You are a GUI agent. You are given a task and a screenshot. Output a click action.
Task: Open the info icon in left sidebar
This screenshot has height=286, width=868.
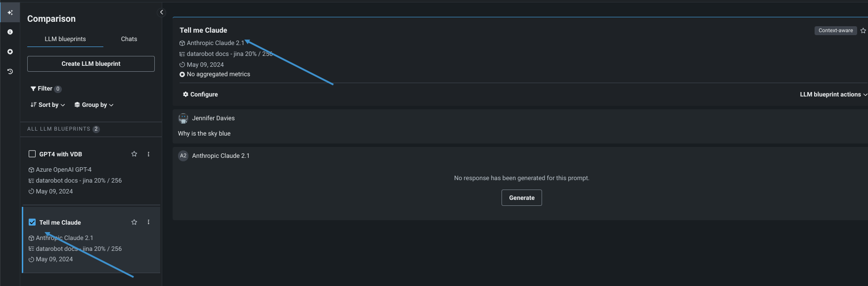10,32
